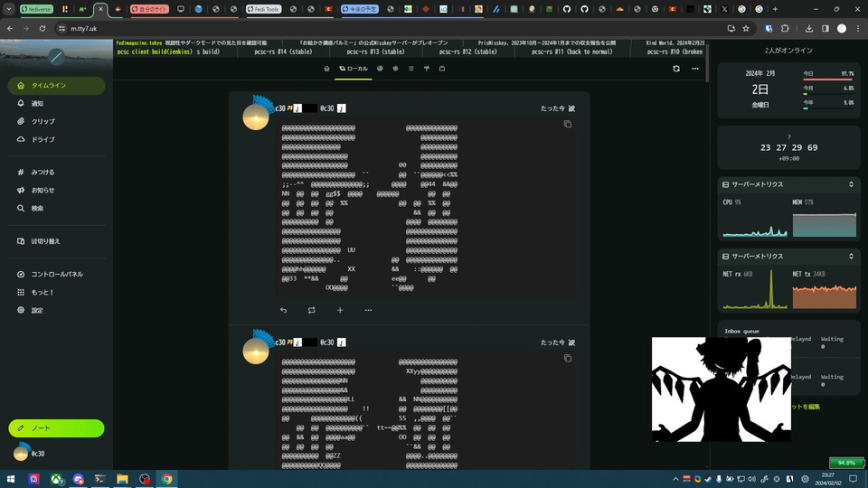Open コントロールパネル
The height and width of the screenshot is (488, 868).
coord(56,275)
